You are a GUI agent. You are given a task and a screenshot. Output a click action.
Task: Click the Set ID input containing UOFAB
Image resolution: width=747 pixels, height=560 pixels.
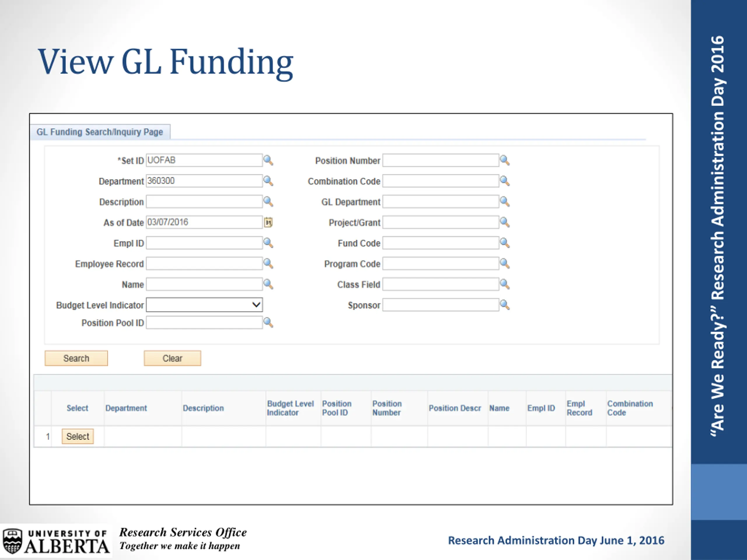[x=204, y=160]
